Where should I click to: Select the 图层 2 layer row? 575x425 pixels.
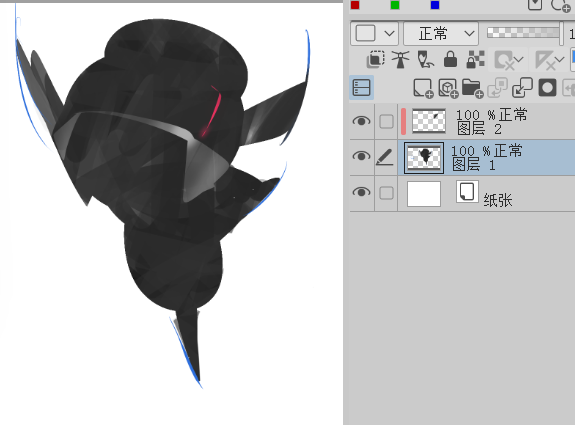click(x=486, y=121)
